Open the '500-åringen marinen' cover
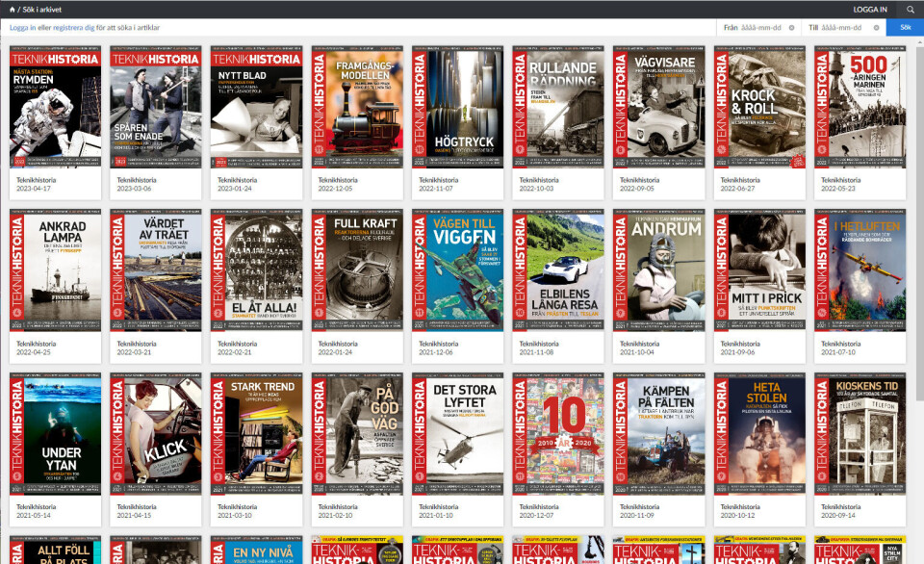This screenshot has width=924, height=564. (860, 107)
